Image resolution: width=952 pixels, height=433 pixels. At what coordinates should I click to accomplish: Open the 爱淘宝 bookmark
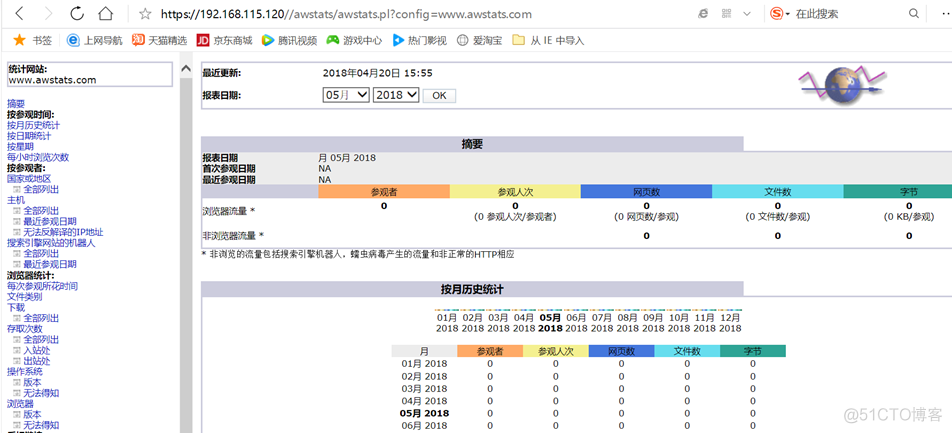pos(479,41)
